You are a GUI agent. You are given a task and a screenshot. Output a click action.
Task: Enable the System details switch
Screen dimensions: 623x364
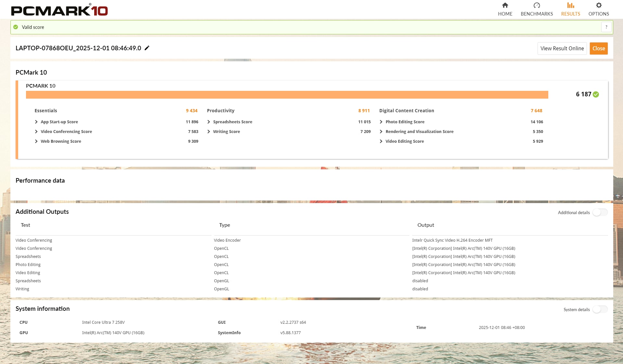tap(600, 309)
